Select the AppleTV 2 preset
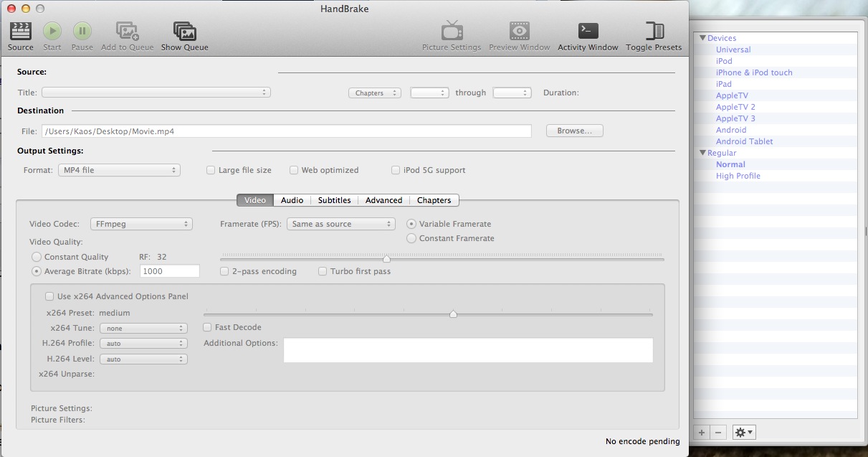 (x=735, y=107)
